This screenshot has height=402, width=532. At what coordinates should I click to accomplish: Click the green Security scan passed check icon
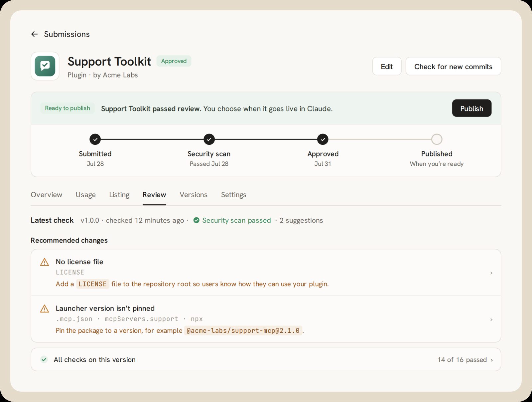197,220
